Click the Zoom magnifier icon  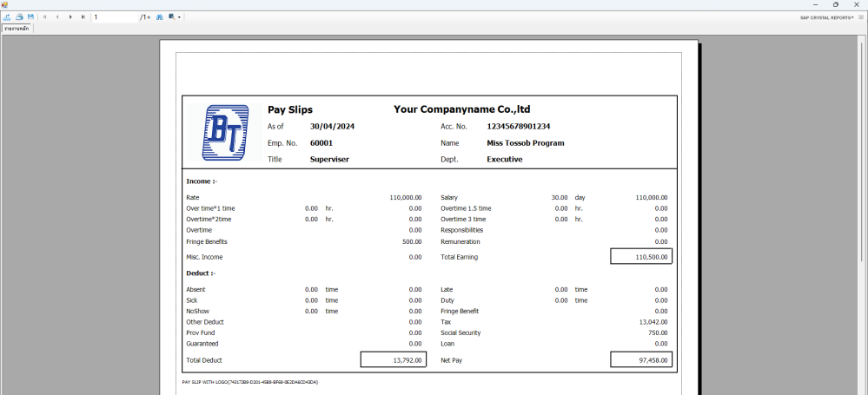(171, 16)
